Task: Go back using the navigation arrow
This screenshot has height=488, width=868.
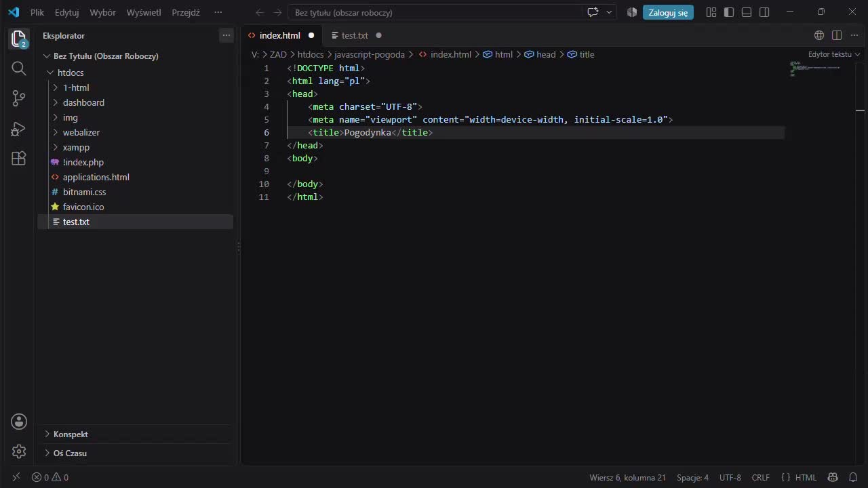Action: click(260, 12)
